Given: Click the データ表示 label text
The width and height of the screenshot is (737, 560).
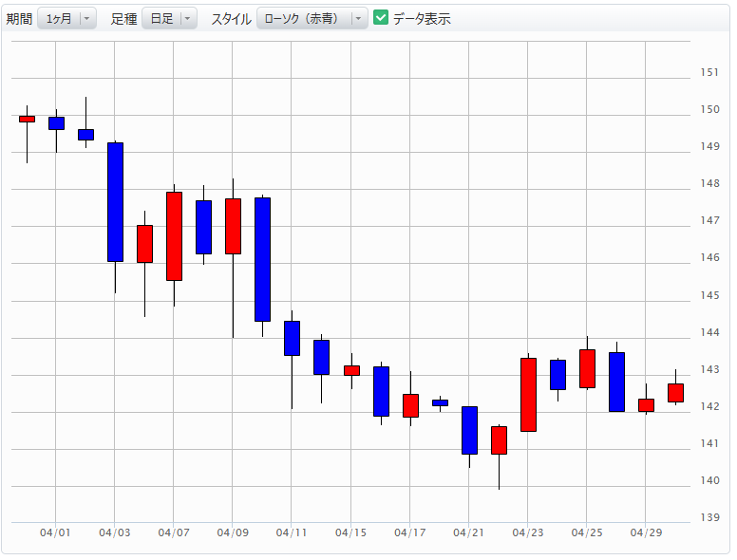Looking at the screenshot, I should [x=422, y=19].
